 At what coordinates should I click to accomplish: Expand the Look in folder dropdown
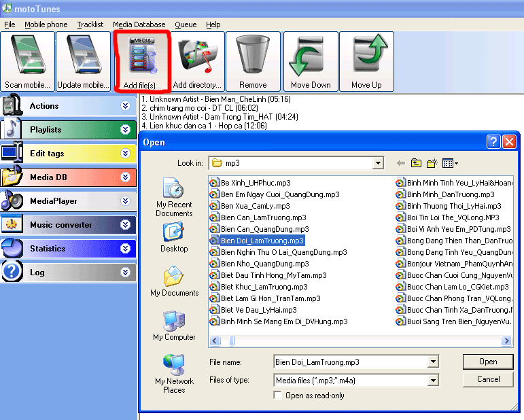coord(378,163)
